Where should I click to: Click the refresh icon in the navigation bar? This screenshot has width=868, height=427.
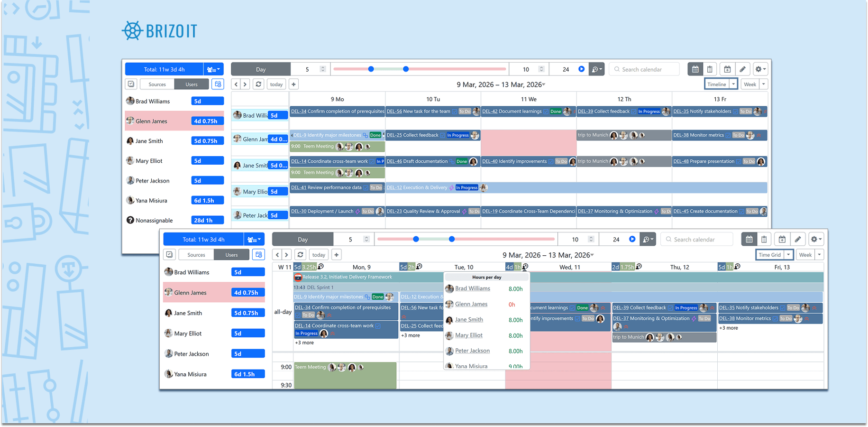258,84
